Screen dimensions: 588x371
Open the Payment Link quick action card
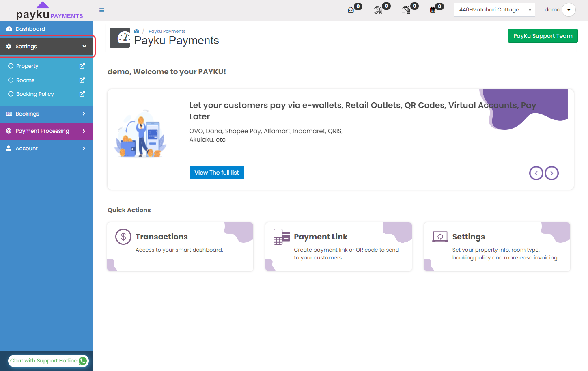(x=338, y=247)
